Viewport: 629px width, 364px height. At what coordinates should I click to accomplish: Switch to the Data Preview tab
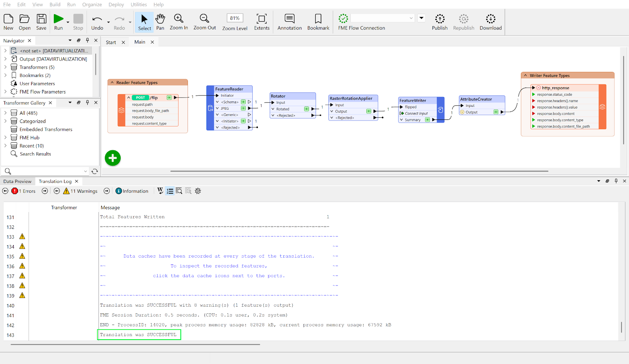coord(17,181)
